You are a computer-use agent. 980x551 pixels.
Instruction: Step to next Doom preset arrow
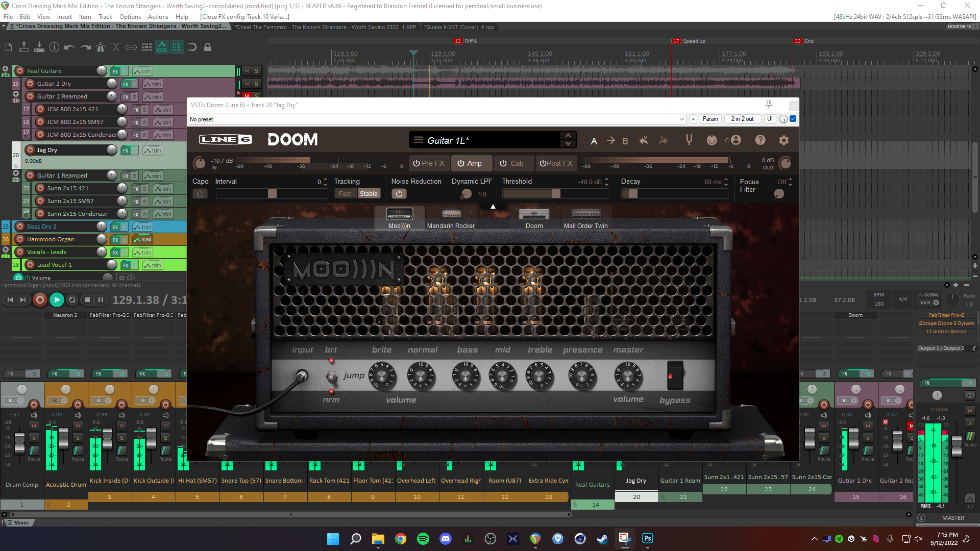coord(568,144)
